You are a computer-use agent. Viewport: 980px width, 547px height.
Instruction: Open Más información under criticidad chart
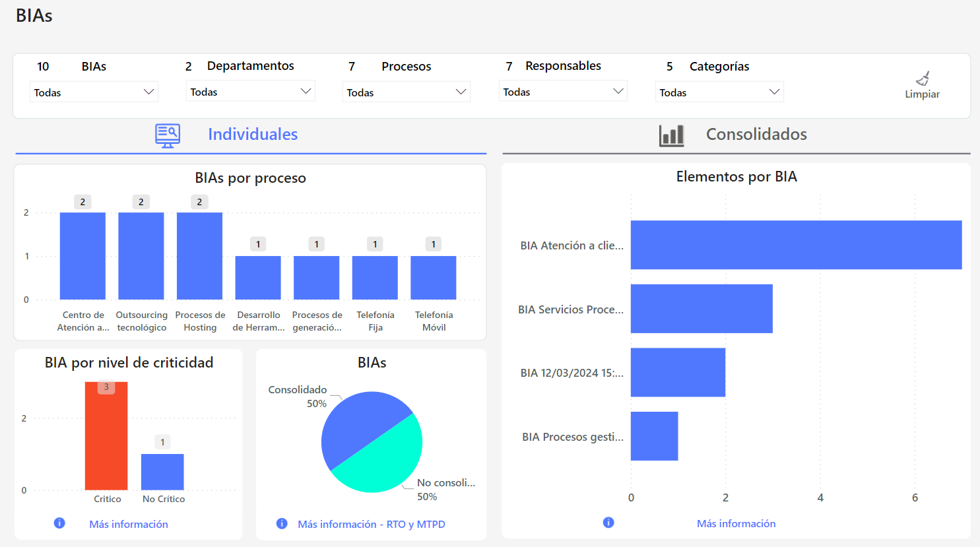(x=129, y=524)
